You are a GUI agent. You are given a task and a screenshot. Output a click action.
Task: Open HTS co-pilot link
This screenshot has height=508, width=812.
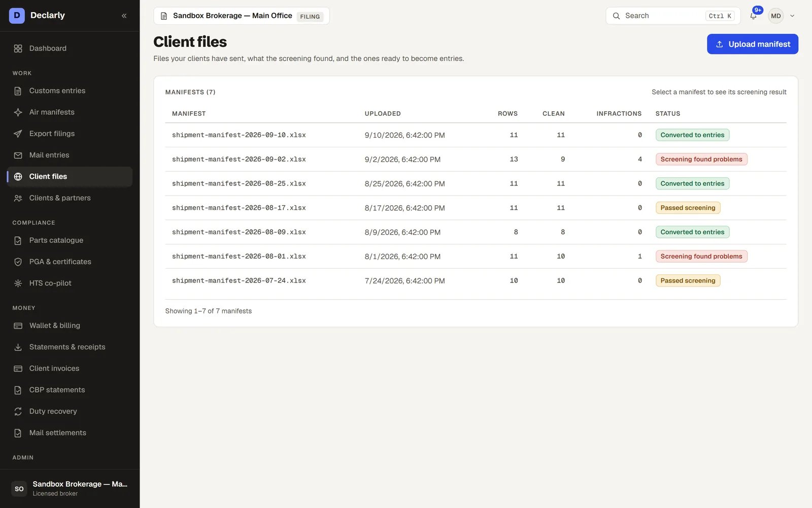click(x=70, y=283)
